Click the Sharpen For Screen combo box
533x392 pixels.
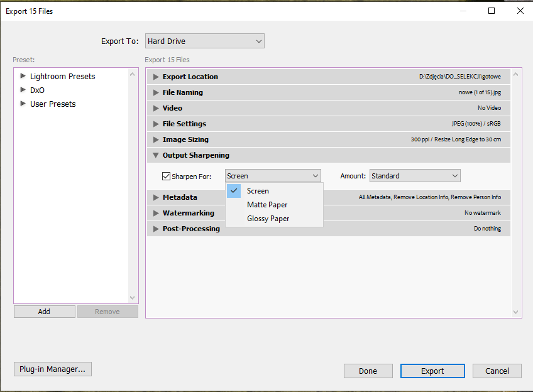(x=273, y=176)
